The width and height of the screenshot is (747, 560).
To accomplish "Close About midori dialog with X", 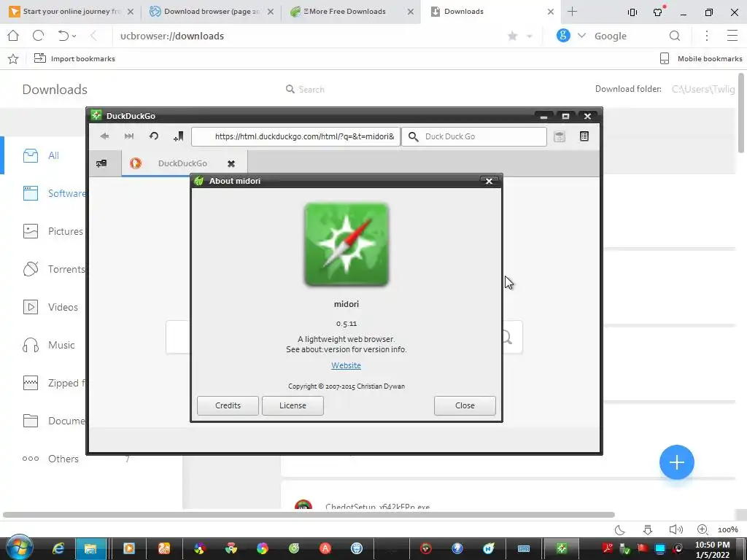I will (x=489, y=181).
